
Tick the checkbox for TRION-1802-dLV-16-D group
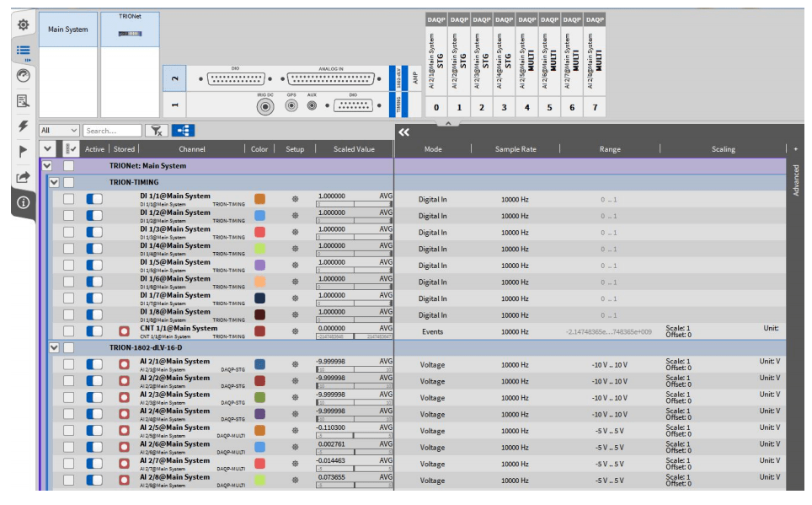pyautogui.click(x=68, y=347)
